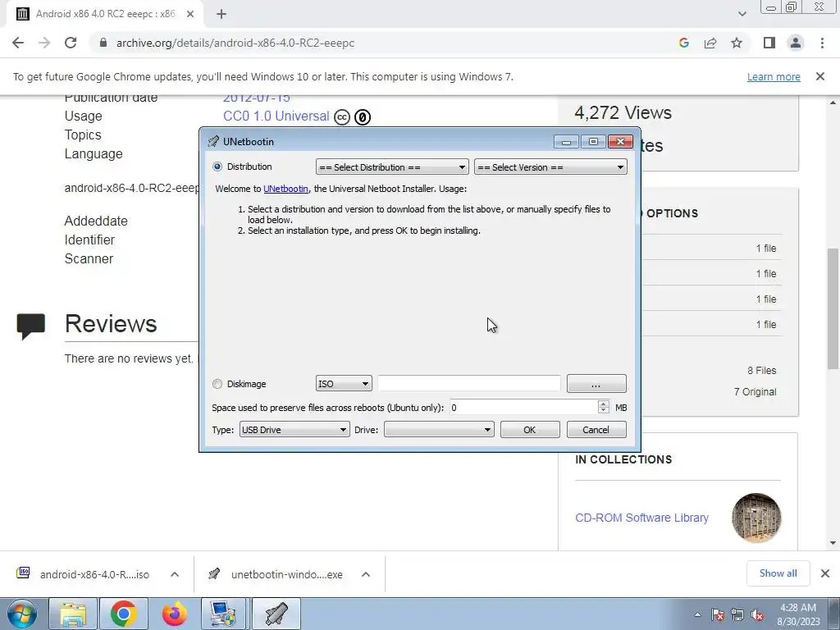Click Learn more about Chrome updates
The height and width of the screenshot is (630, 840).
(774, 76)
